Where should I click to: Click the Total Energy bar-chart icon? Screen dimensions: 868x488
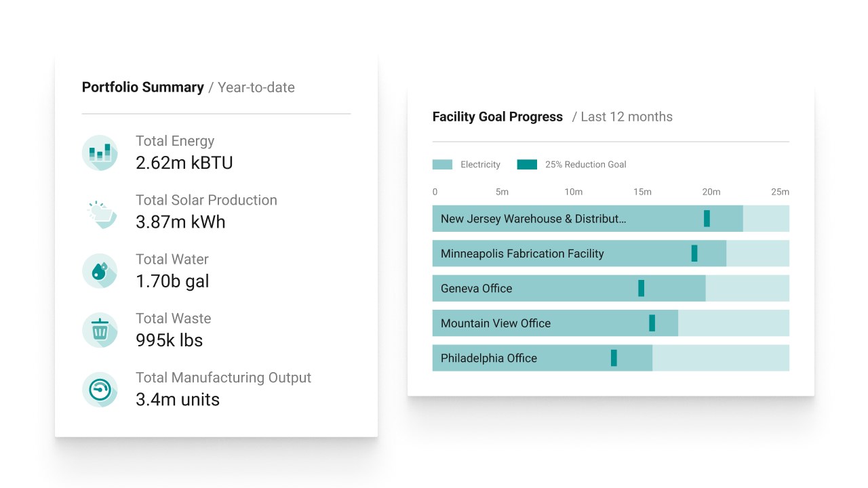(x=100, y=152)
